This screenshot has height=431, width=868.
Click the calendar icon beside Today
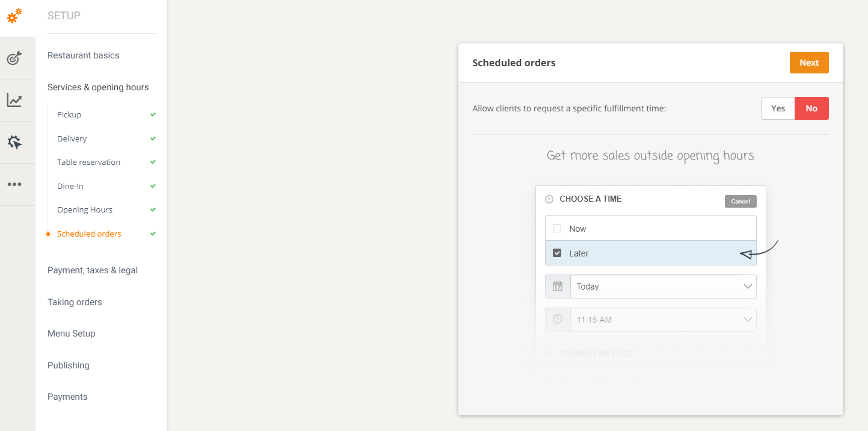(x=558, y=287)
